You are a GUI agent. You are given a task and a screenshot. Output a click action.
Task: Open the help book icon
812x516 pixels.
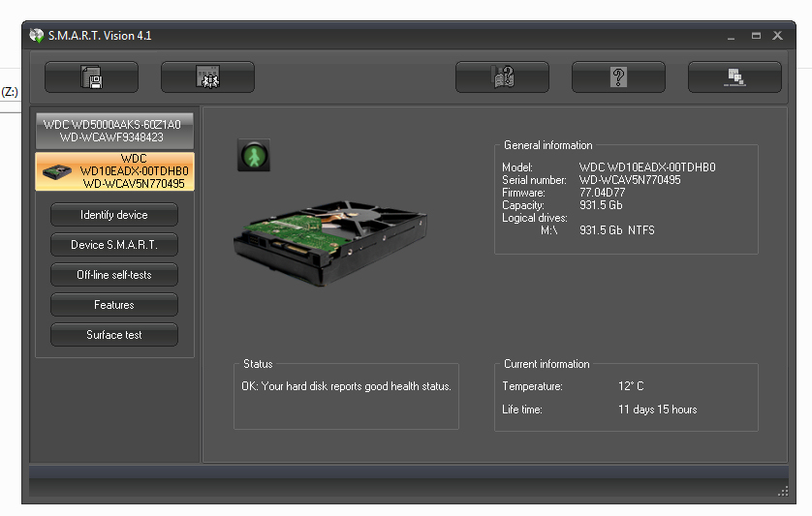[x=502, y=77]
